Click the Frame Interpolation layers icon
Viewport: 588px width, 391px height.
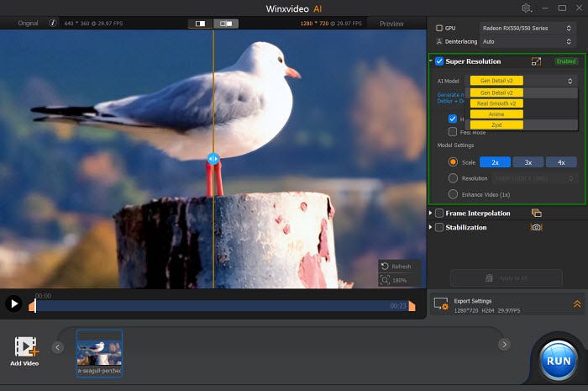pos(536,214)
